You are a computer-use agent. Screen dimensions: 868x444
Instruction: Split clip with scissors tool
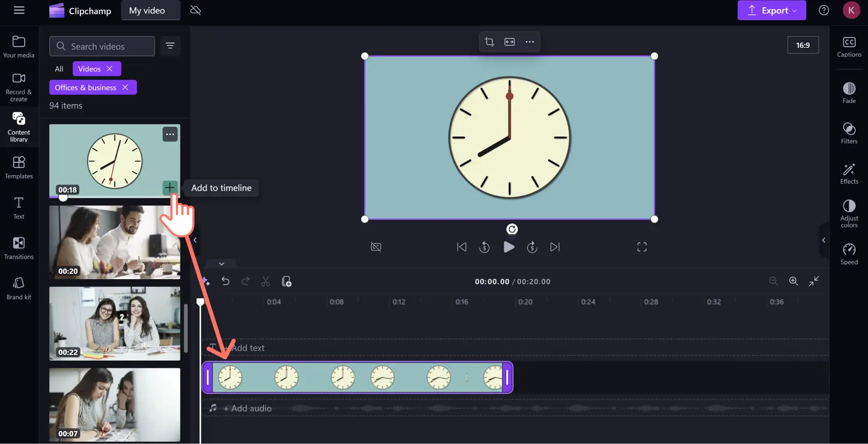pos(265,281)
